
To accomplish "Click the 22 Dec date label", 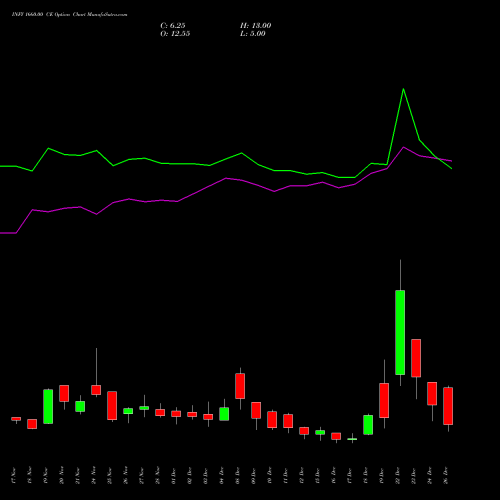I will (398, 475).
